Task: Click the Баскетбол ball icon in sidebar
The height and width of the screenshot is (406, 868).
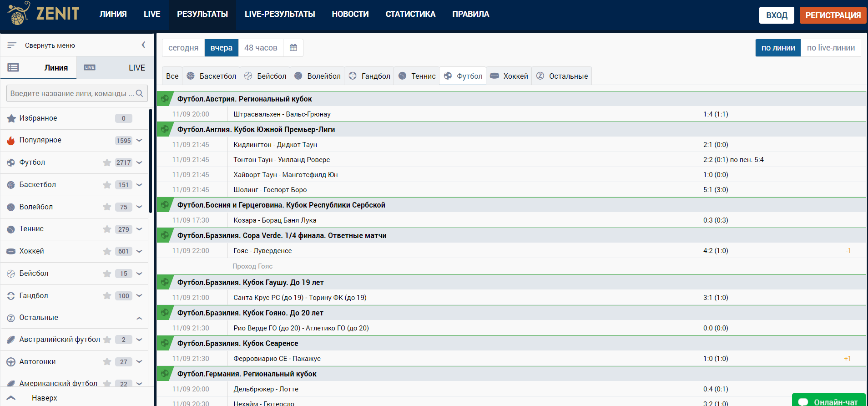Action: click(x=11, y=185)
